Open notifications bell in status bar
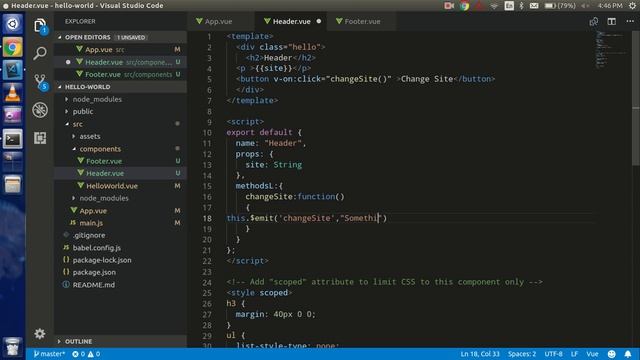The width and height of the screenshot is (640, 360). coord(628,354)
